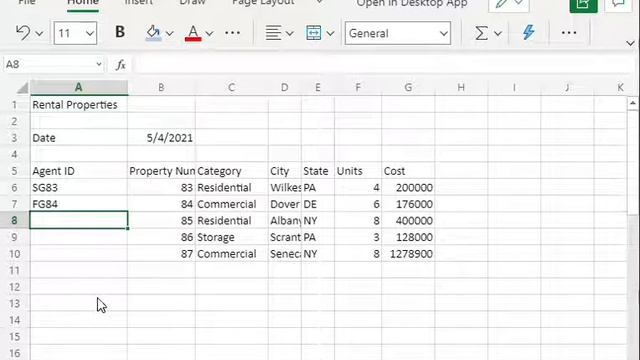Screen dimensions: 640x360
Task: Click the Undo arrow icon
Action: pos(23,33)
